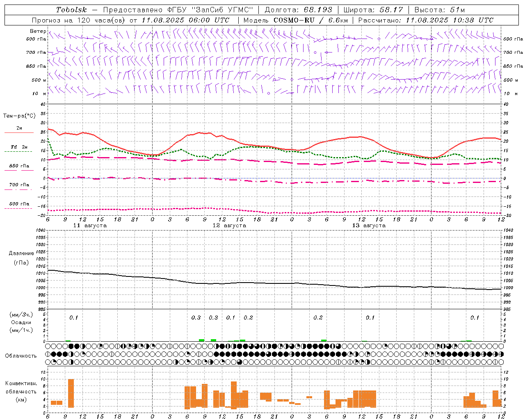Click the "Облачность" cloud cover label

(21, 356)
